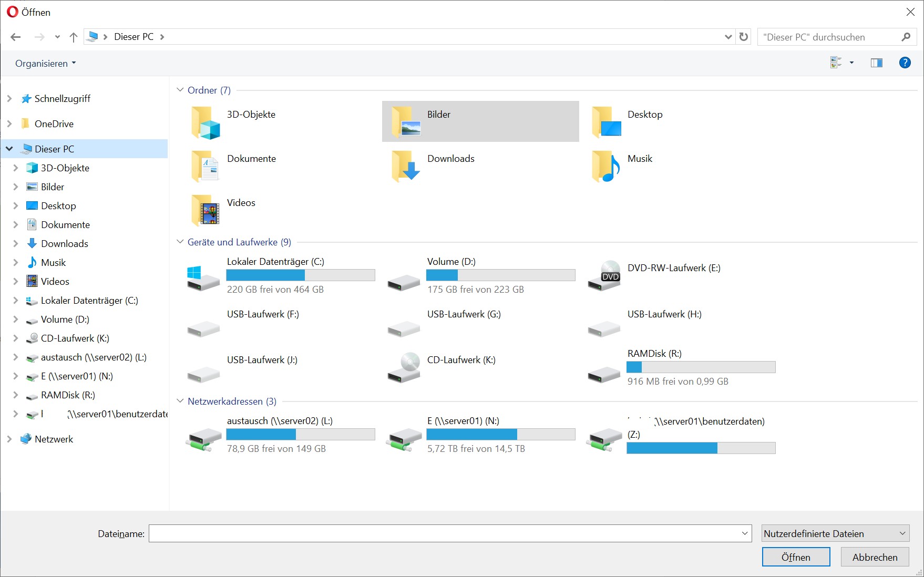Select Musik in sidebar tree

pyautogui.click(x=53, y=262)
